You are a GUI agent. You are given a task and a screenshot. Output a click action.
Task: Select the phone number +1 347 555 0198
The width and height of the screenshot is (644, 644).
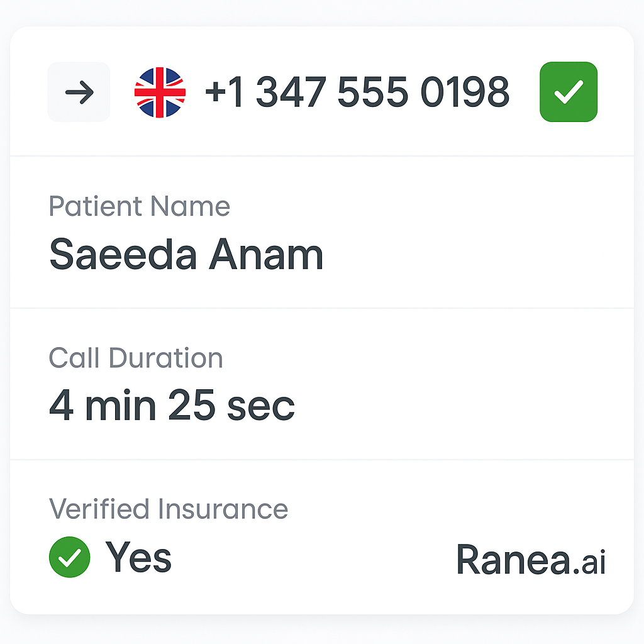point(357,92)
